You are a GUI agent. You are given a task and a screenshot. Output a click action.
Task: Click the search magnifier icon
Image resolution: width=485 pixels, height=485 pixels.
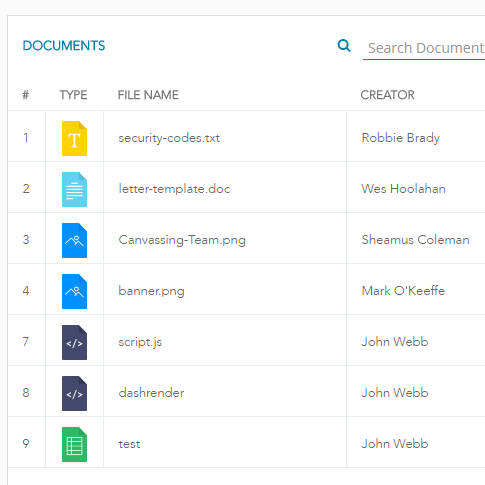(x=344, y=46)
